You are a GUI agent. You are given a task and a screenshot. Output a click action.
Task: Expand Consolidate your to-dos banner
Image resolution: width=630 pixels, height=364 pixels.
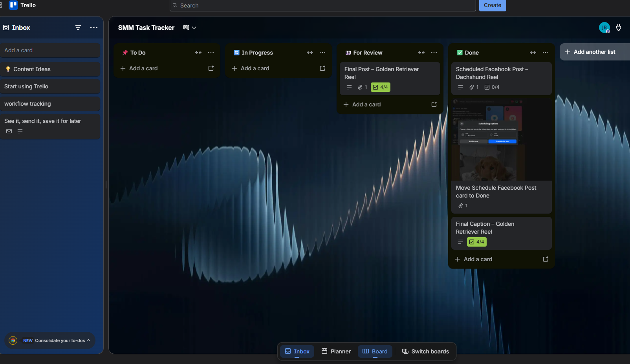[50, 340]
